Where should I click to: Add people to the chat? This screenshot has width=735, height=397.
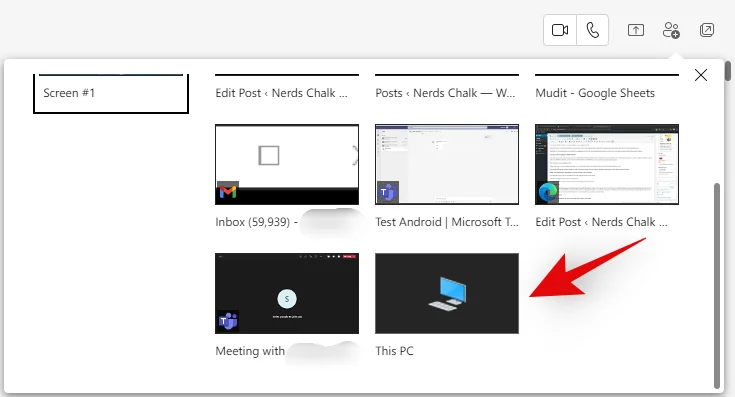click(671, 30)
